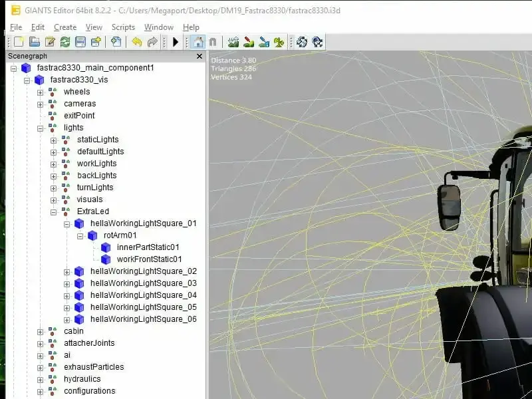Open a file using the folder toolbar icon
Viewport: 532px width, 399px height.
[35, 42]
